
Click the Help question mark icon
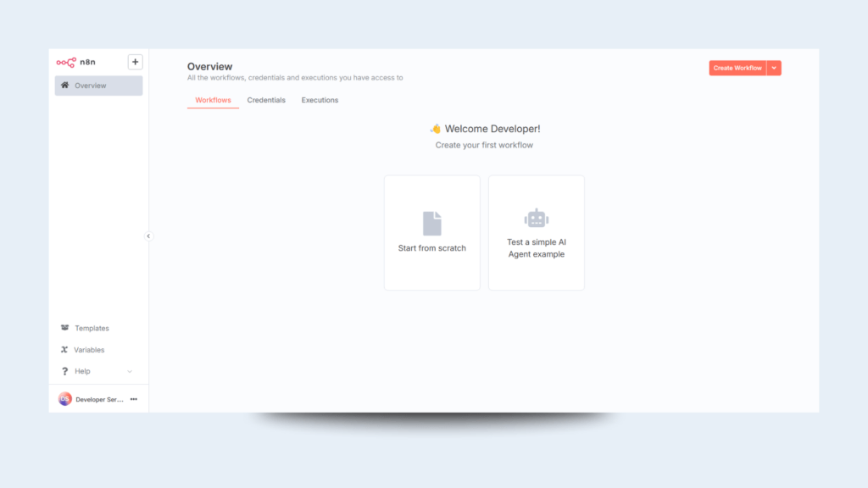pyautogui.click(x=64, y=371)
